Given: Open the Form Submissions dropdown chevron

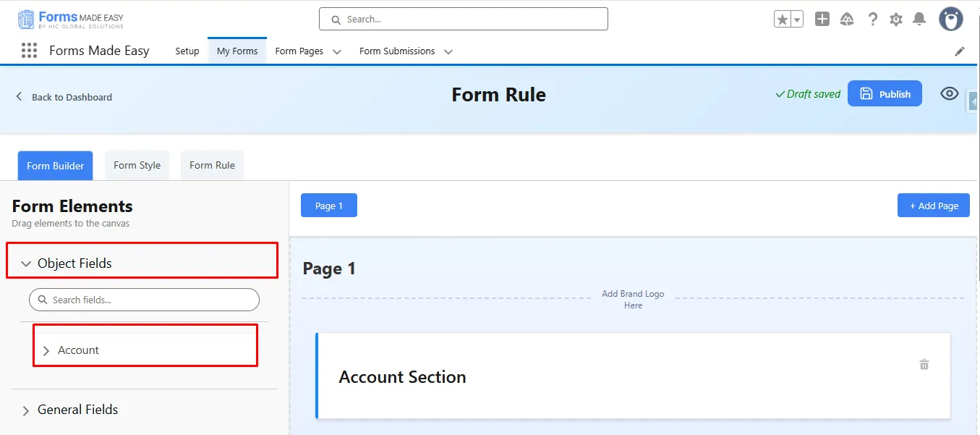Looking at the screenshot, I should click(x=448, y=51).
